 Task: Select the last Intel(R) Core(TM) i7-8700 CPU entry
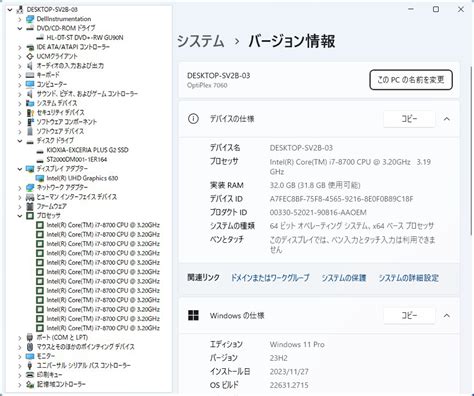103,328
